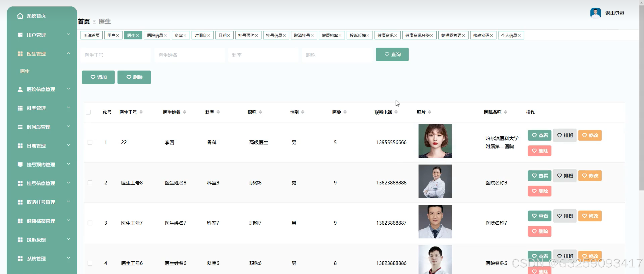The width and height of the screenshot is (644, 274).
Task: Check the row checkbox for 医生工号6
Action: pyautogui.click(x=90, y=263)
